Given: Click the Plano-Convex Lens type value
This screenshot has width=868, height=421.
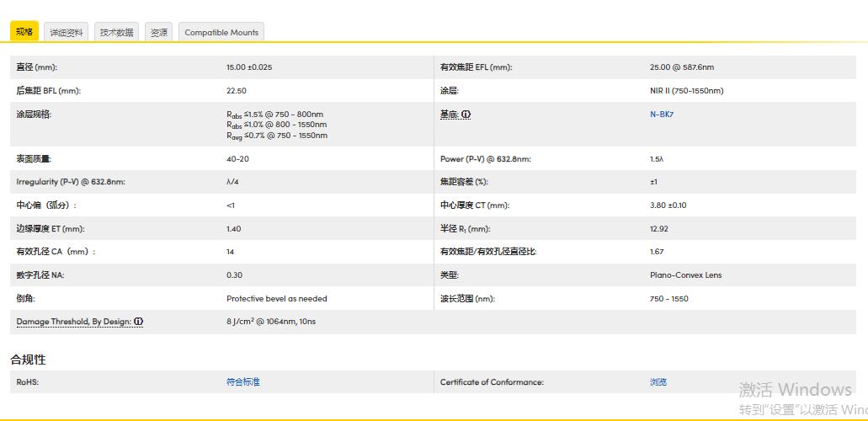Looking at the screenshot, I should (685, 275).
